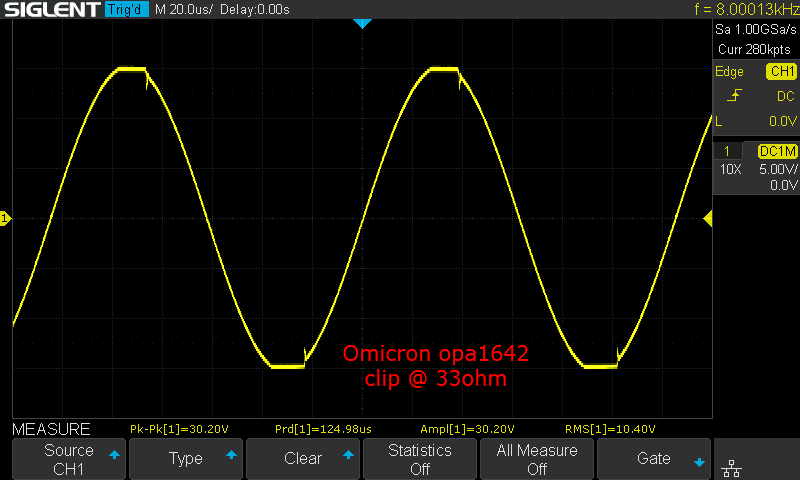Click the channel 1 number box
Image resolution: width=800 pixels, height=480 pixels.
point(727,151)
